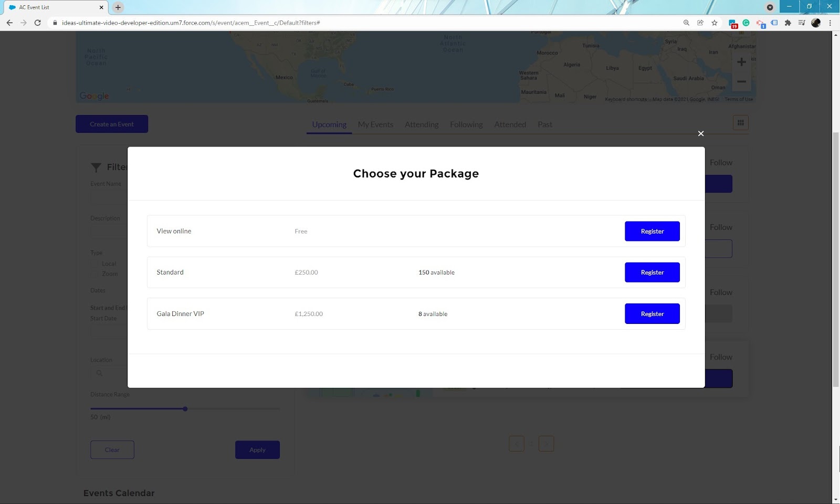Click the '150 available' text

436,272
